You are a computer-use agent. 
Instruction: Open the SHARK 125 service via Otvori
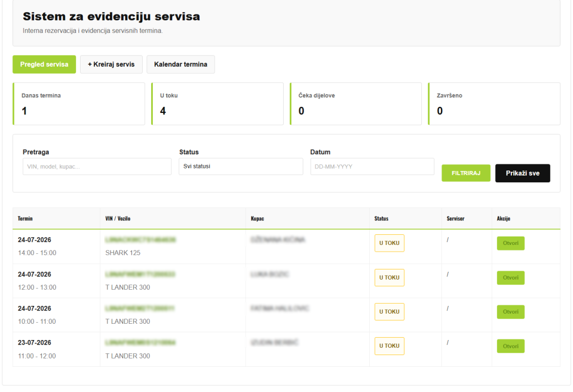click(x=510, y=243)
